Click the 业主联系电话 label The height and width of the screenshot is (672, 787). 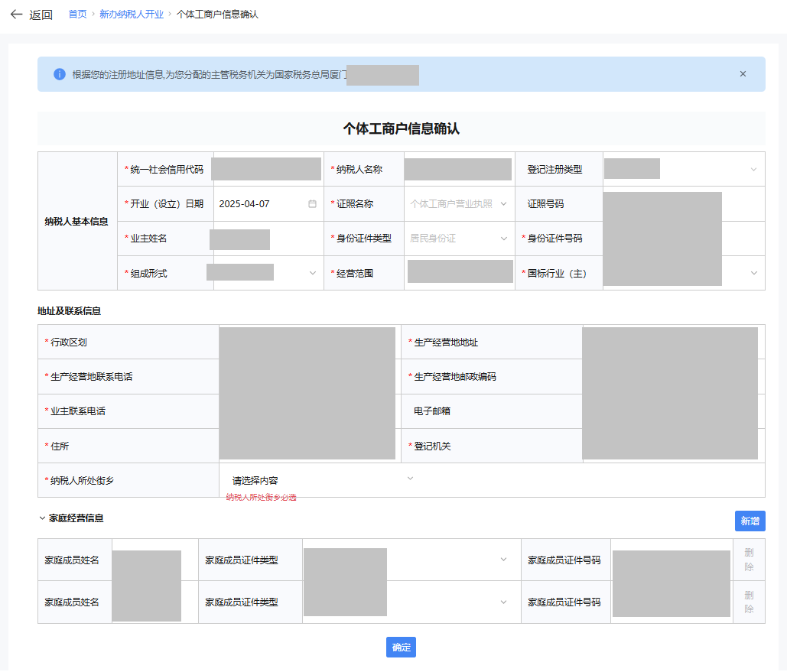(x=78, y=411)
